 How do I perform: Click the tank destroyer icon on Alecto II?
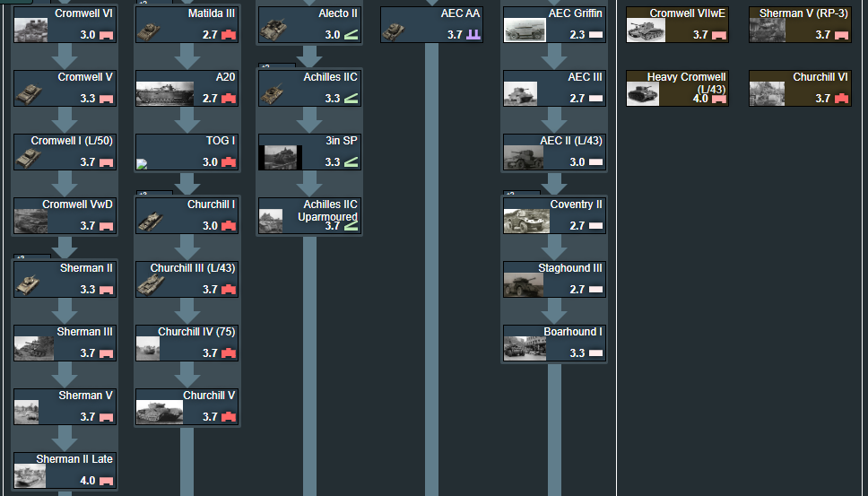(352, 35)
